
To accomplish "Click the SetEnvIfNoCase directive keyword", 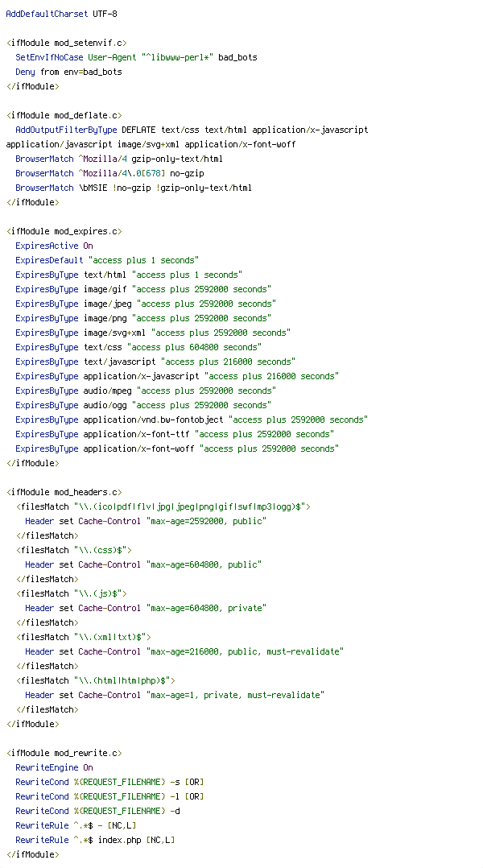I will 49,58.
